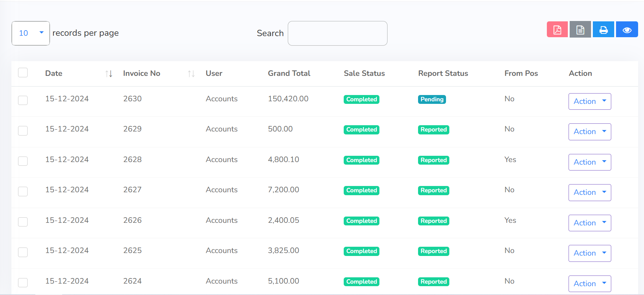The height and width of the screenshot is (295, 644).
Task: Sort by Invoice No column arrows
Action: pos(191,74)
